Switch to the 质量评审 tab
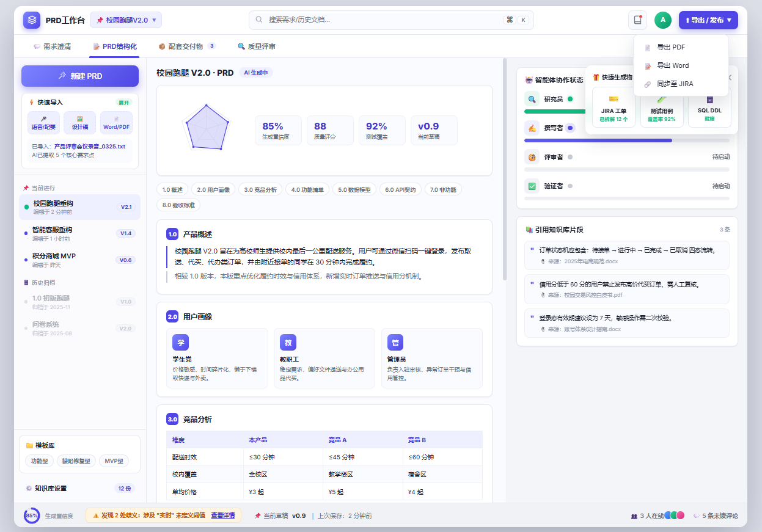The height and width of the screenshot is (532, 762). [x=257, y=46]
